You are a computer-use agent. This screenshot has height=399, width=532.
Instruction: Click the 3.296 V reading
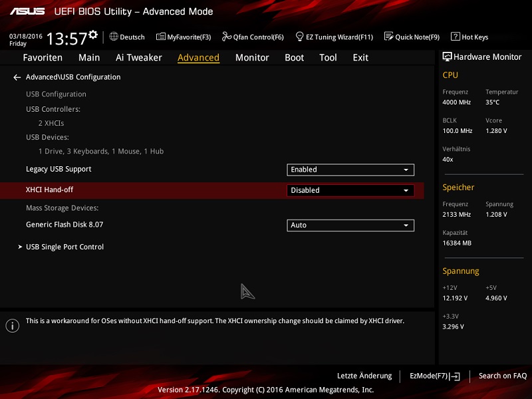point(454,327)
